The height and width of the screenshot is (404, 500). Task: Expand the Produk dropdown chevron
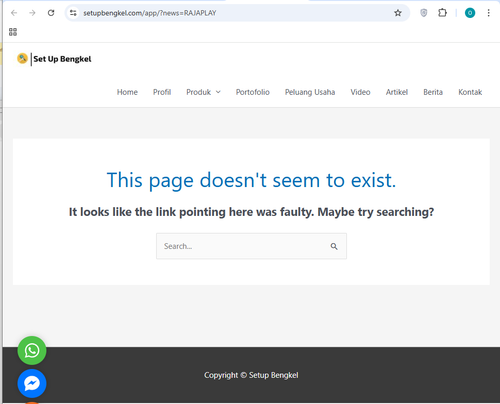218,92
